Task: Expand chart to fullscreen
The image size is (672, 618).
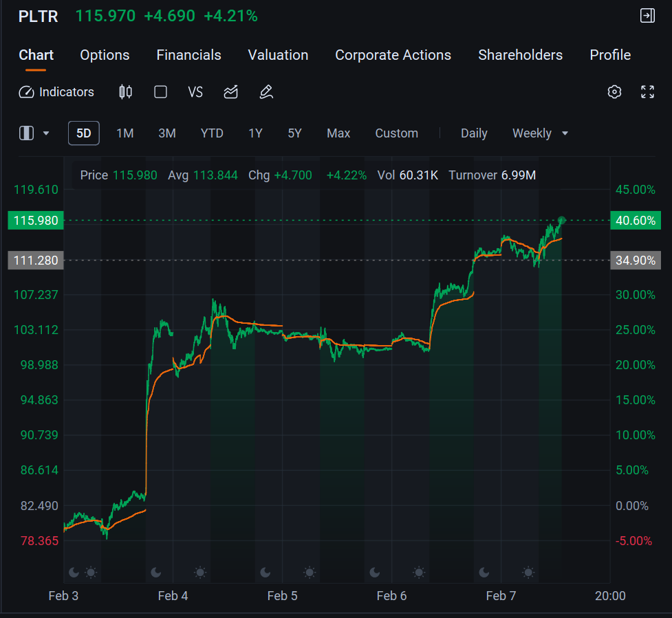Action: coord(647,91)
